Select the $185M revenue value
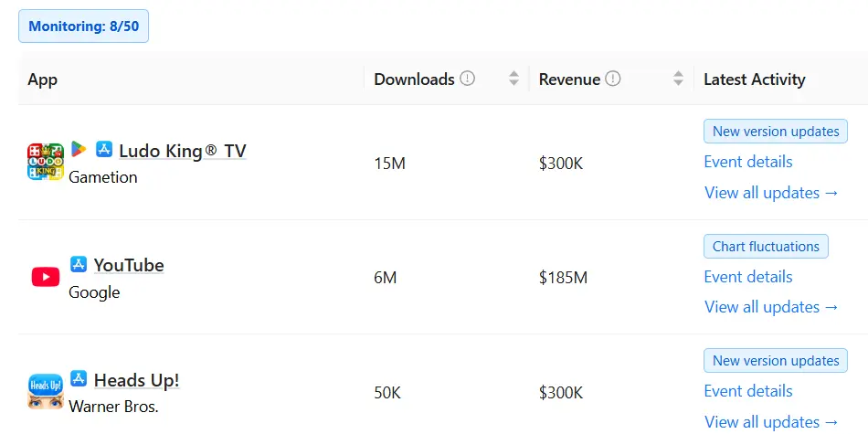The image size is (868, 434). click(x=563, y=278)
